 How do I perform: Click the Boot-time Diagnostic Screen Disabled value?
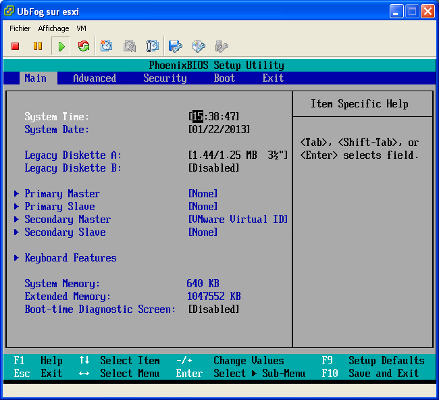214,309
